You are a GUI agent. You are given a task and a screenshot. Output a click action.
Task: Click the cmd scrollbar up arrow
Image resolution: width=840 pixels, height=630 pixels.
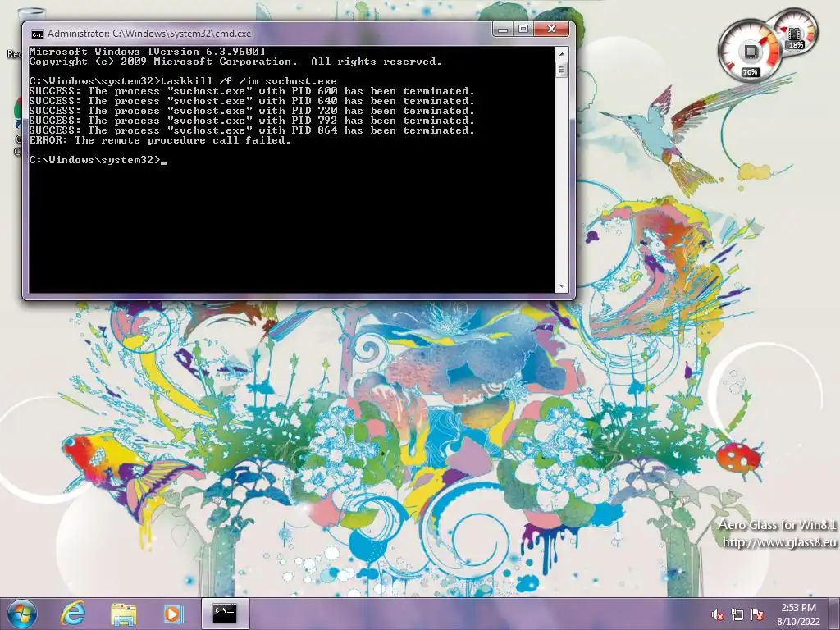[561, 54]
